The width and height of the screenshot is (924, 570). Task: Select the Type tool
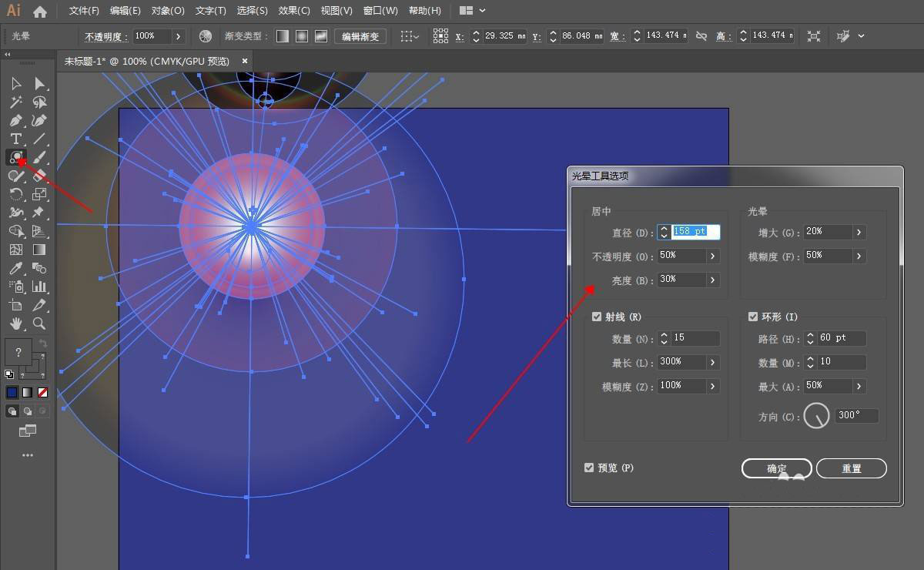point(15,139)
